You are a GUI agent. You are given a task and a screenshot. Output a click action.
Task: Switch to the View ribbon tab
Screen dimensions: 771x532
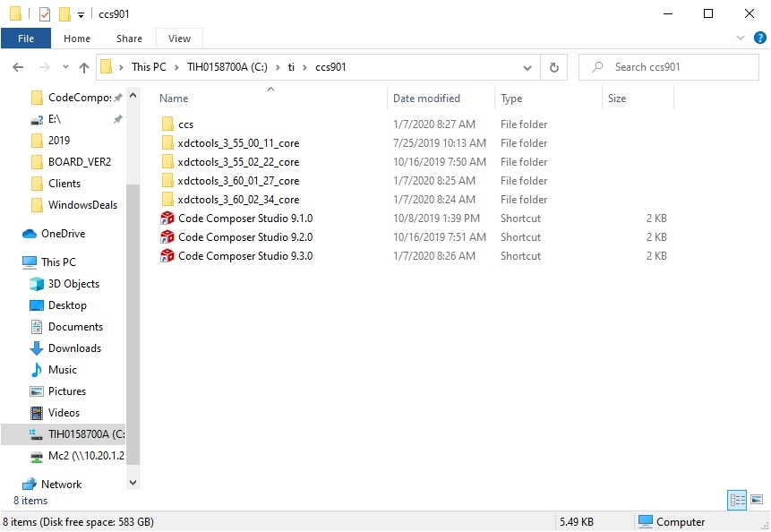(179, 39)
